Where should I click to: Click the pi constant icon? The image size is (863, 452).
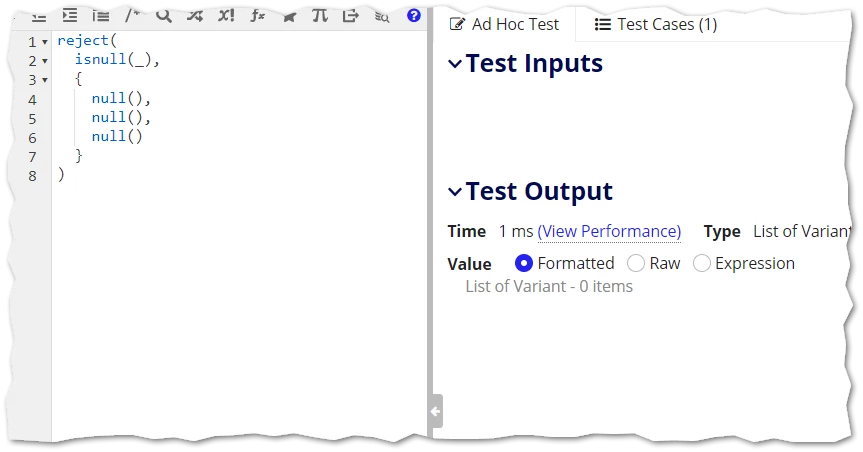tap(320, 15)
